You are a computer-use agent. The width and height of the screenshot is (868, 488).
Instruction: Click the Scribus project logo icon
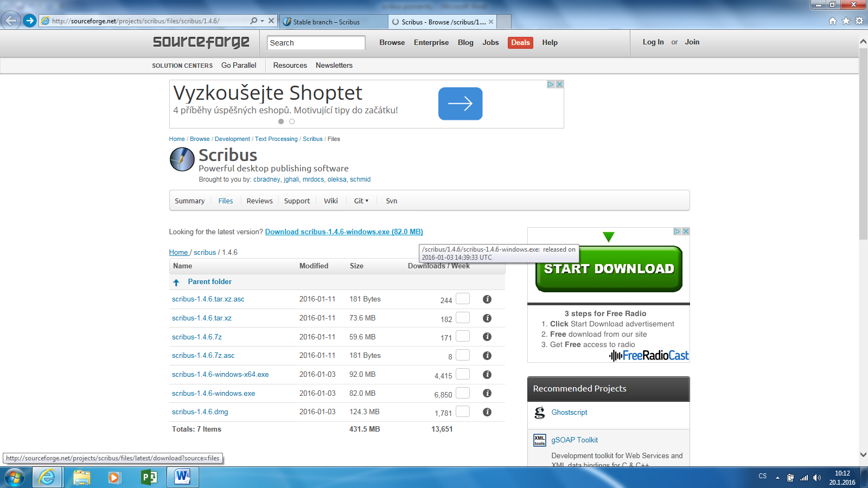click(x=182, y=159)
